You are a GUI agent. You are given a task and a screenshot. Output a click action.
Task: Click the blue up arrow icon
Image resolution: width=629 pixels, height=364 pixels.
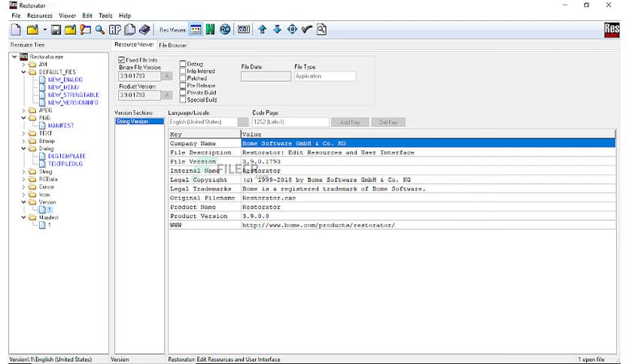(262, 30)
